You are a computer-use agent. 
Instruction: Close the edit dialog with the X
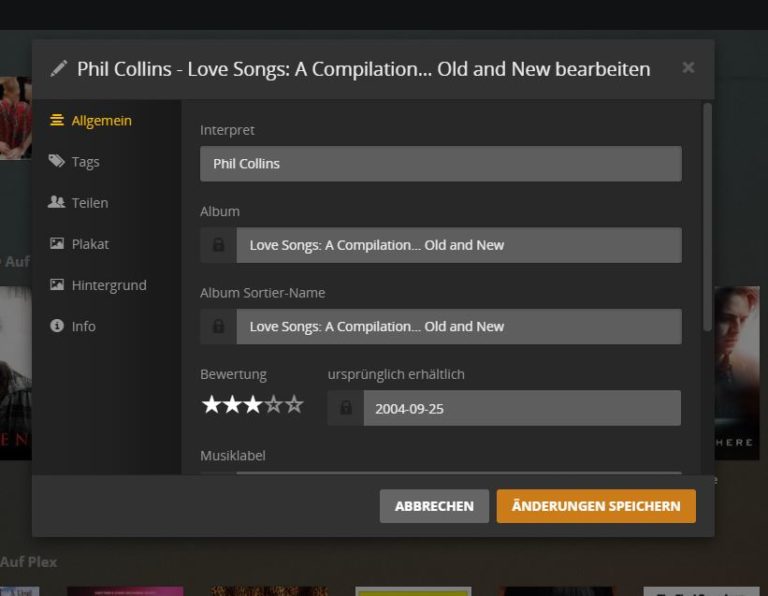point(688,68)
